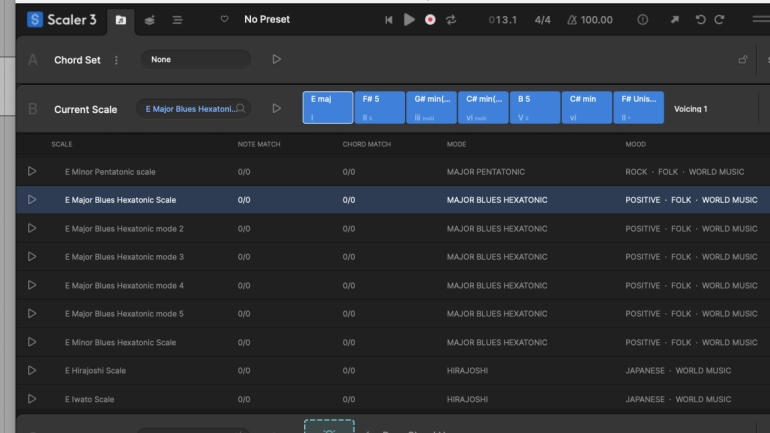Toggle loop playback icon
The width and height of the screenshot is (770, 433).
pyautogui.click(x=451, y=18)
